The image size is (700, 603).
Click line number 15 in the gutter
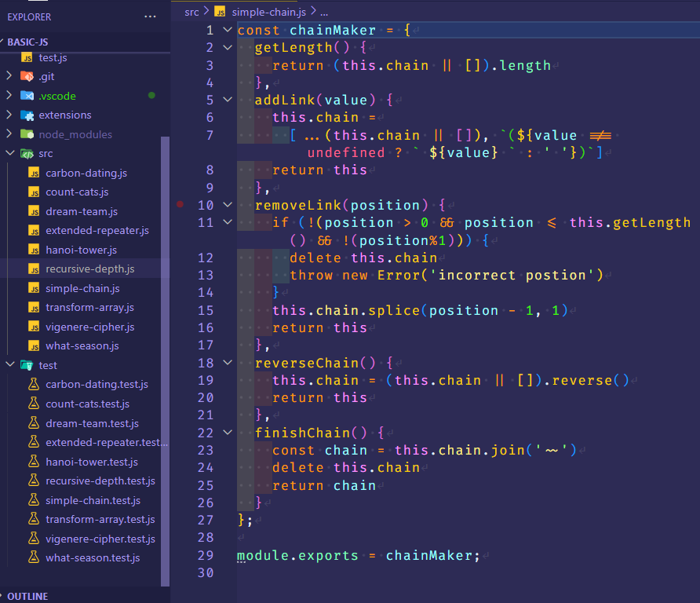(x=206, y=310)
